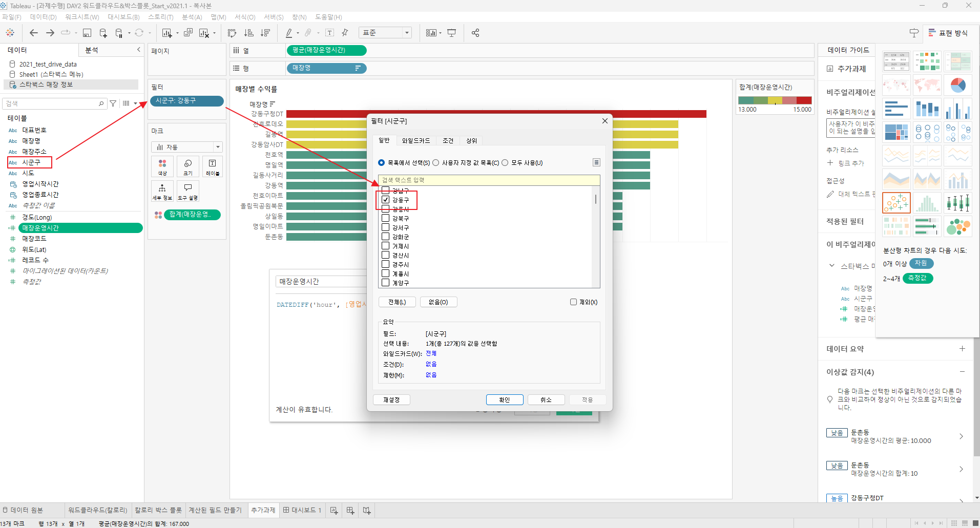Select 모두 사용(U) radio button
The height and width of the screenshot is (528, 980).
pyautogui.click(x=505, y=163)
